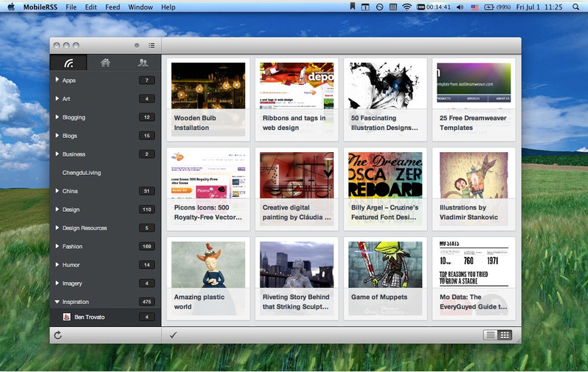The height and width of the screenshot is (372, 588).
Task: Open the Apple menu
Action: (11, 7)
